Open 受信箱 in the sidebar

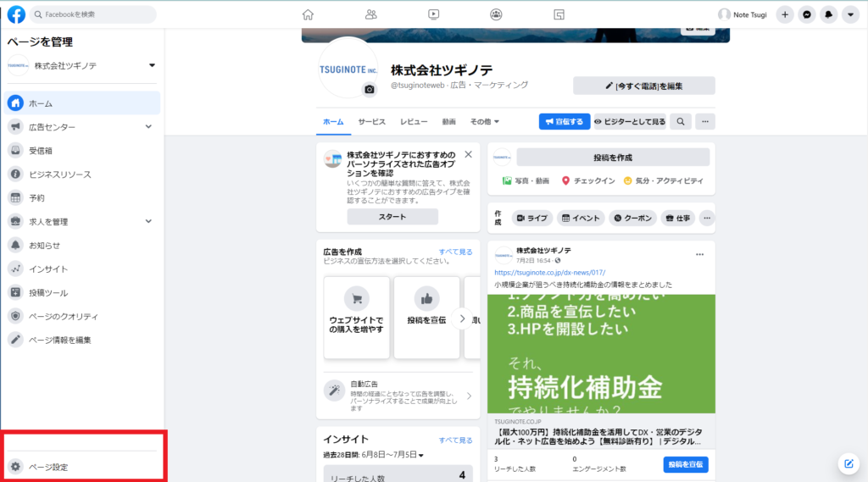pos(82,151)
